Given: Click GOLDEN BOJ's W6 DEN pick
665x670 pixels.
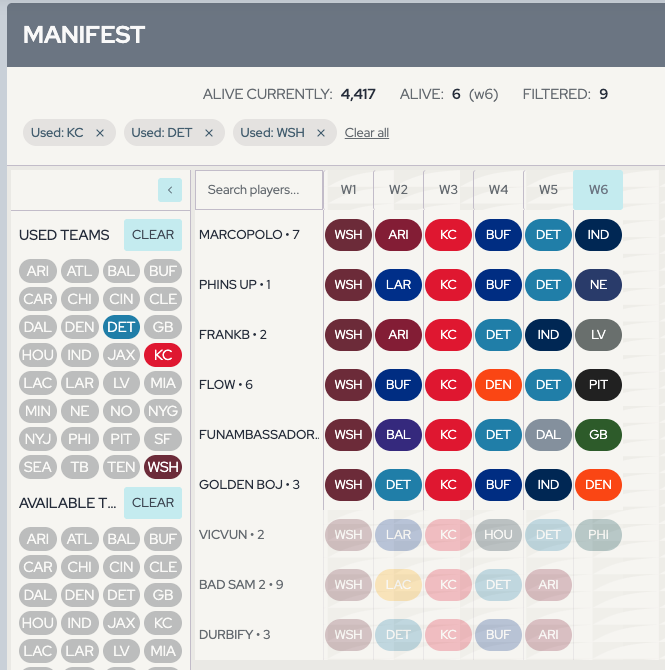Looking at the screenshot, I should [598, 485].
